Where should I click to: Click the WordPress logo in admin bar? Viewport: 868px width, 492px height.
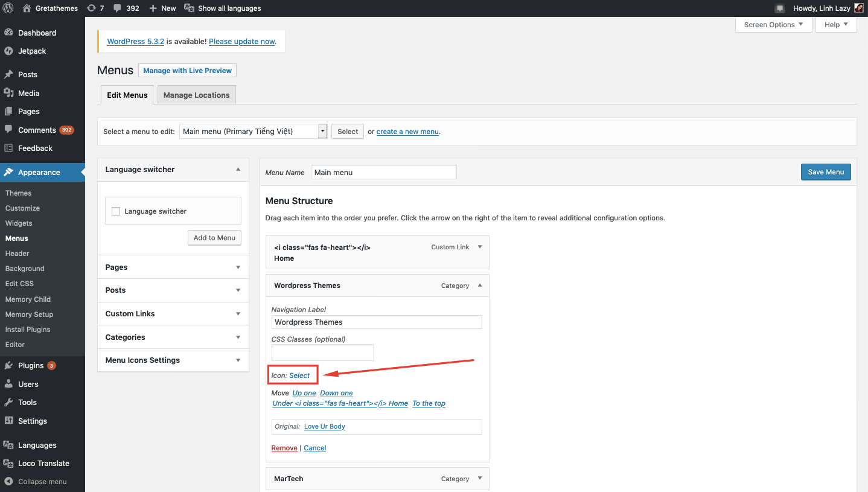tap(8, 8)
